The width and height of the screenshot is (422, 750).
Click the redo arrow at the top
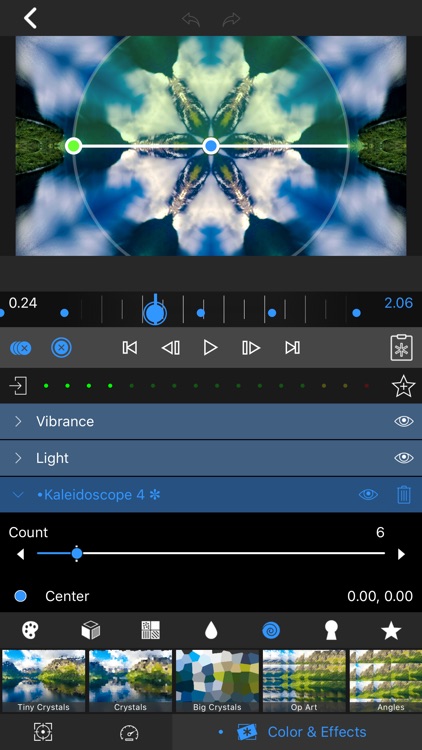point(231,19)
